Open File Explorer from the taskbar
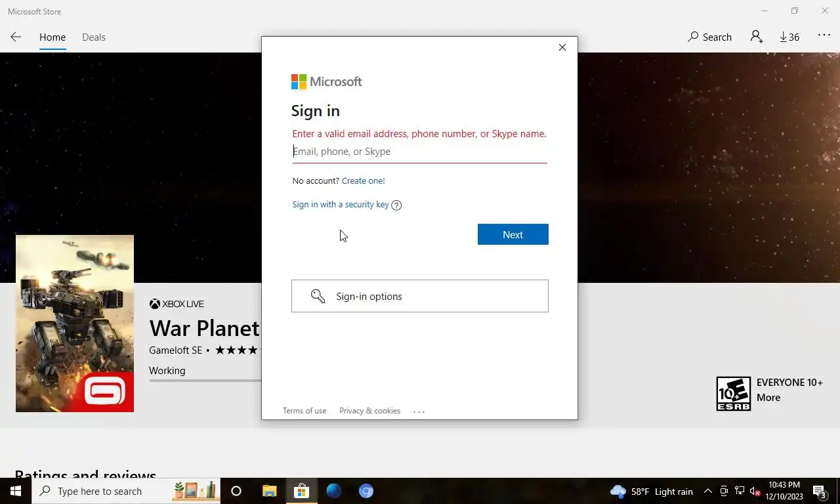The height and width of the screenshot is (504, 840). pos(269,491)
